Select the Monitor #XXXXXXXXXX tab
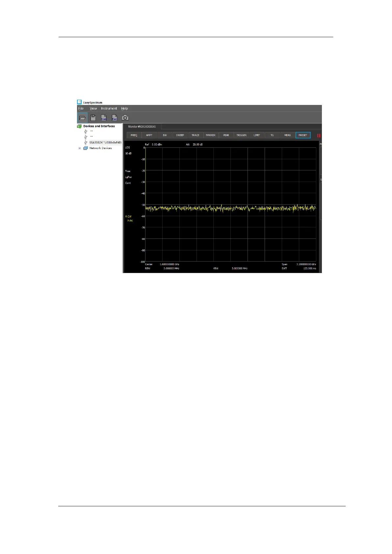Screen dimensions: 392x554 pos(142,127)
